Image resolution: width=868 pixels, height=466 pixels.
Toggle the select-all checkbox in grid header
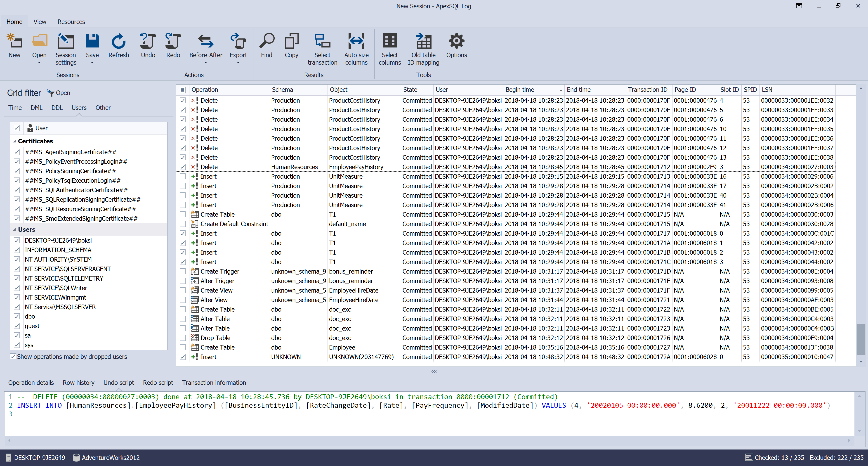point(182,90)
